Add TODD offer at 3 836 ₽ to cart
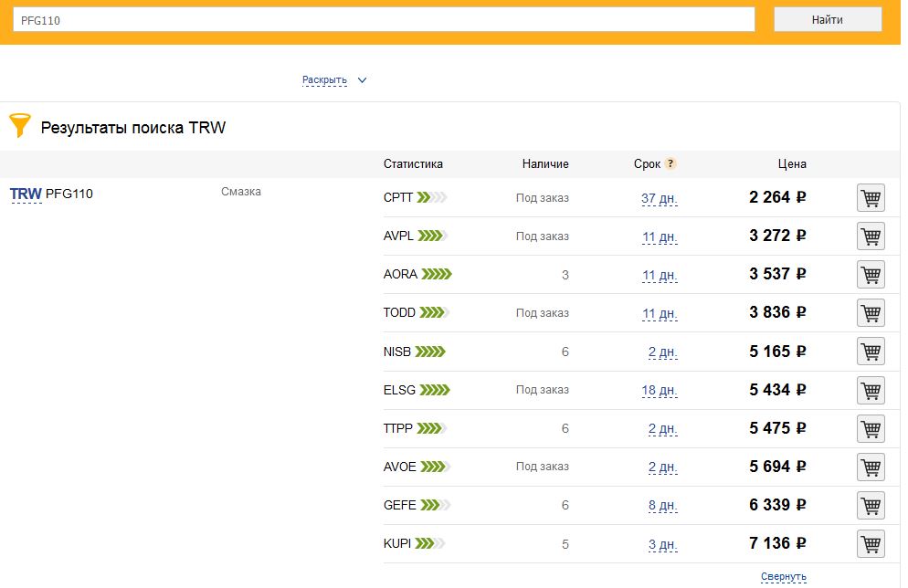The image size is (908, 588). [871, 313]
